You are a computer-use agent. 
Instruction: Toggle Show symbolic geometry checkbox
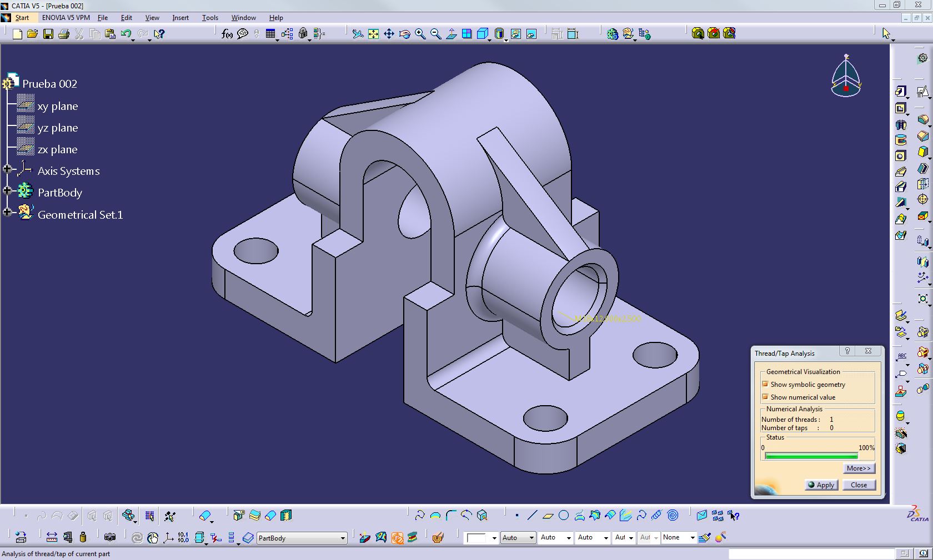coord(765,384)
